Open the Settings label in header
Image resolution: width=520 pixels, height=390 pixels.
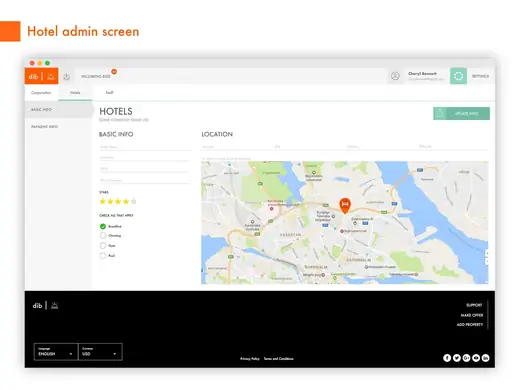coord(480,76)
